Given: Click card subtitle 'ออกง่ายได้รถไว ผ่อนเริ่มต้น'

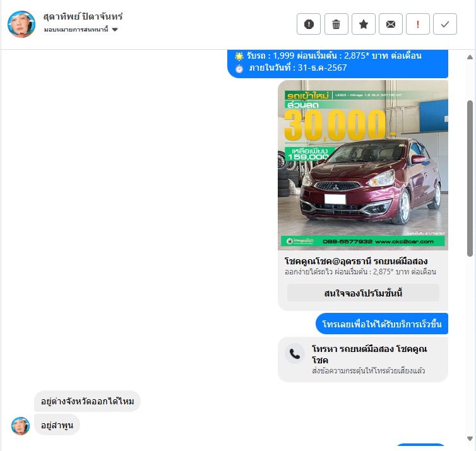Looking at the screenshot, I should [360, 271].
